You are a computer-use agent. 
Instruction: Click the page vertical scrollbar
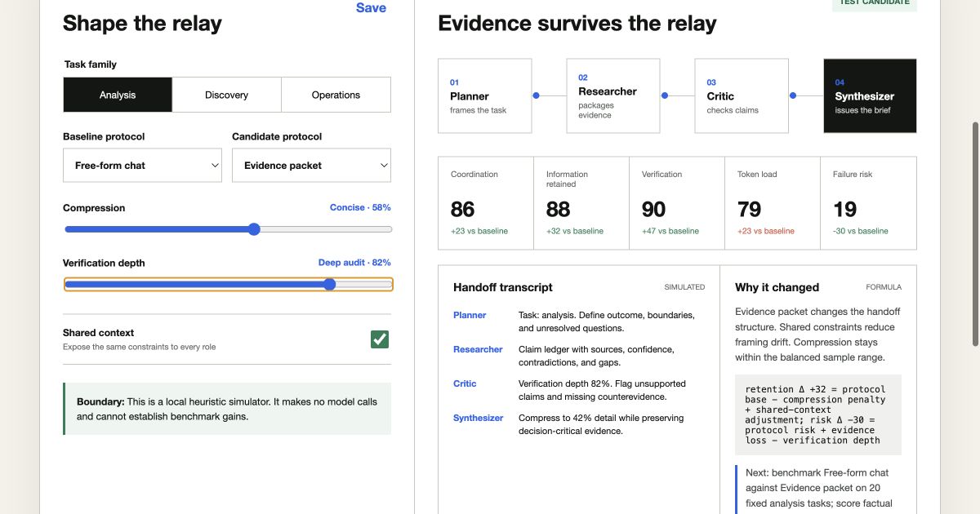(x=975, y=233)
